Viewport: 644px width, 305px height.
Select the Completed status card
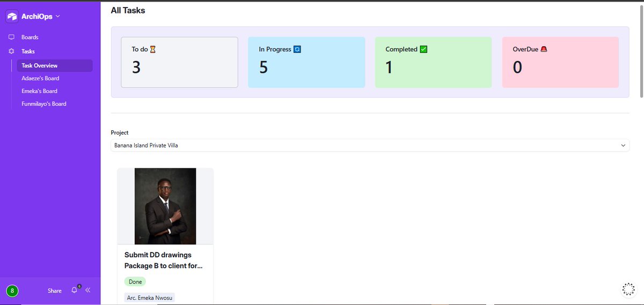(433, 62)
